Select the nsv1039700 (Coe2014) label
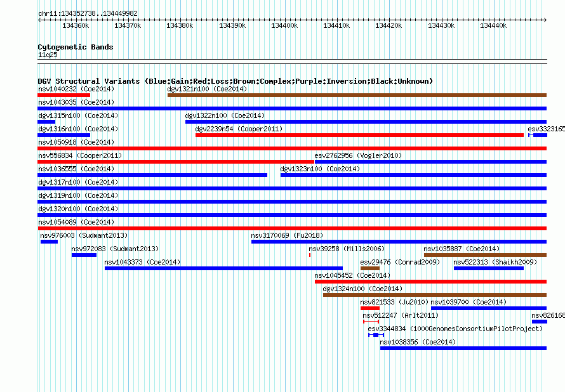 pos(469,302)
